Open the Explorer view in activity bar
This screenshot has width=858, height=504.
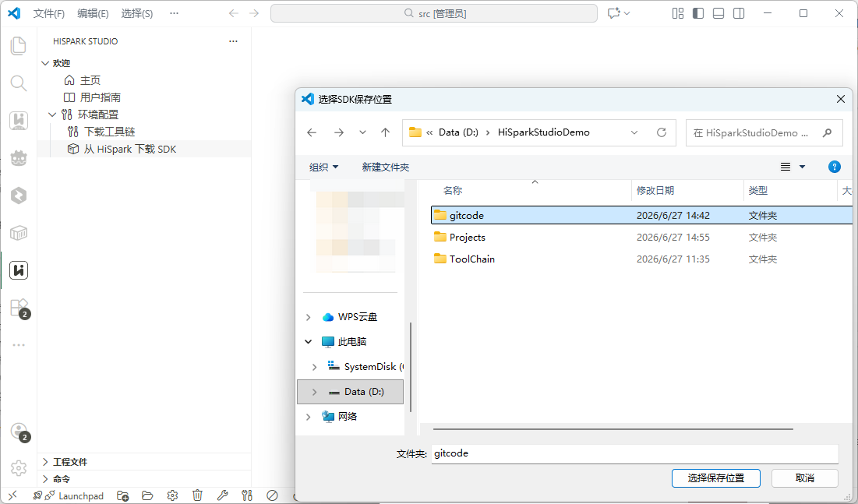pyautogui.click(x=19, y=45)
